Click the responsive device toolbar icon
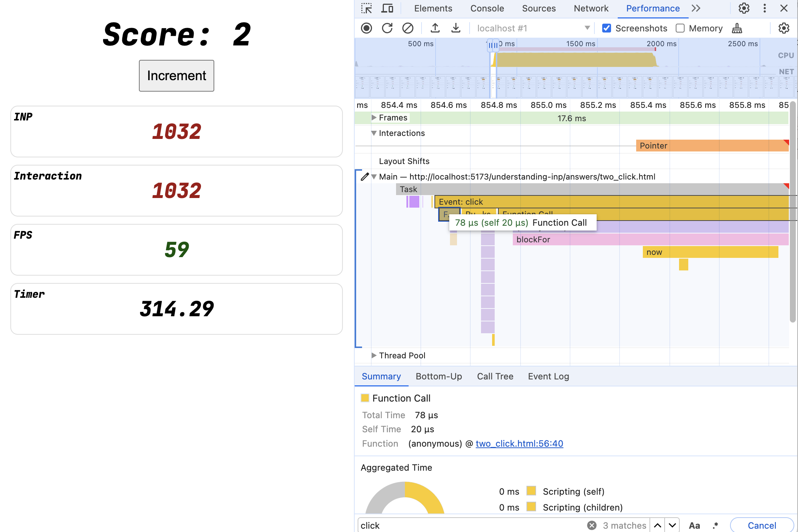Viewport: 798px width, 532px height. 386,8
